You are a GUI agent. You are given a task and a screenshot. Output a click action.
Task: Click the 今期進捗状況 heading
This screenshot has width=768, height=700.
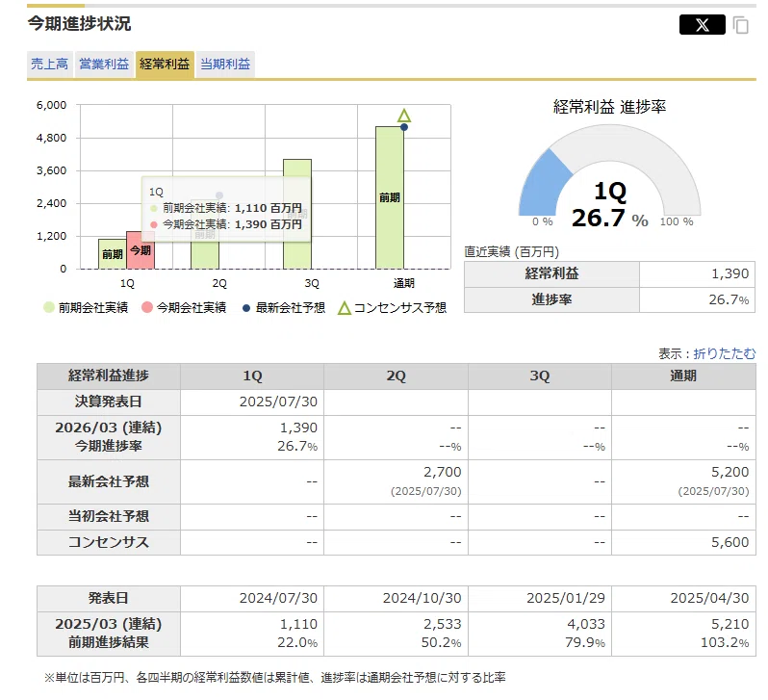(x=79, y=23)
